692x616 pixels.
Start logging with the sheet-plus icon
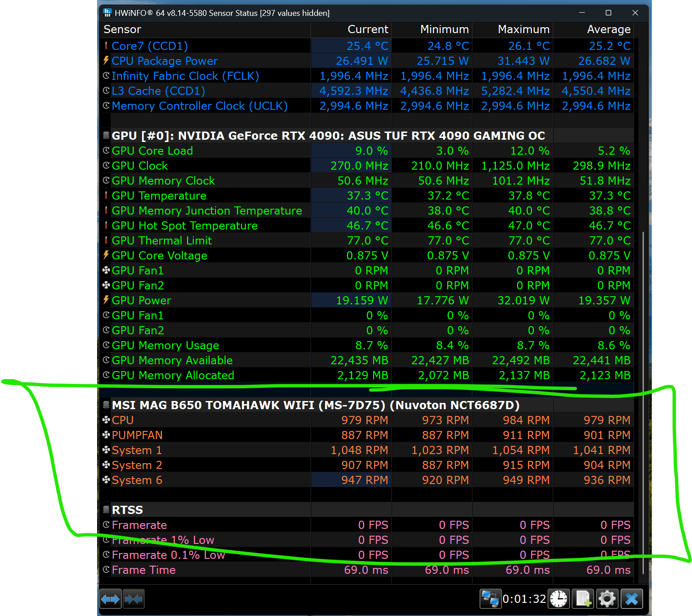(583, 599)
